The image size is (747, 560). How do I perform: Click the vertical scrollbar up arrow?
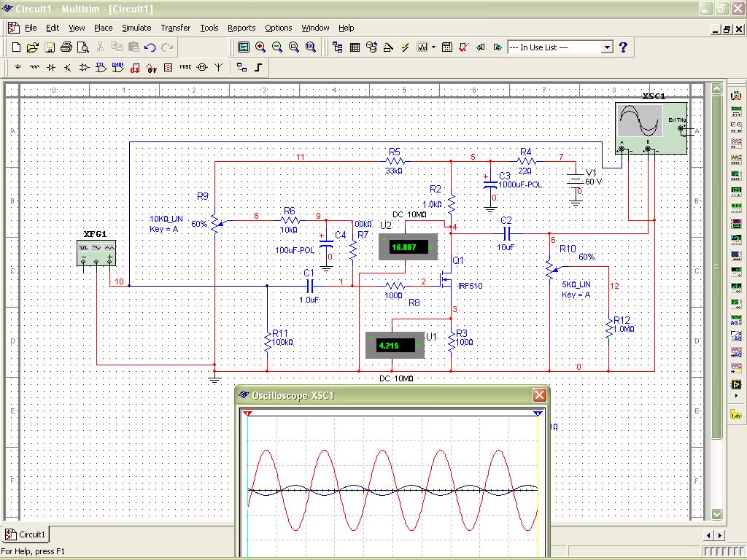[717, 88]
